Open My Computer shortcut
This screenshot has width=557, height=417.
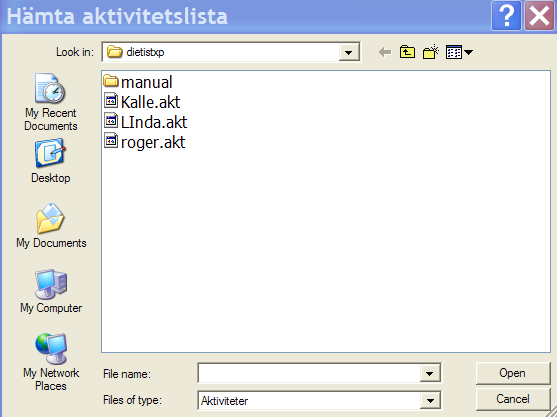pos(51,291)
